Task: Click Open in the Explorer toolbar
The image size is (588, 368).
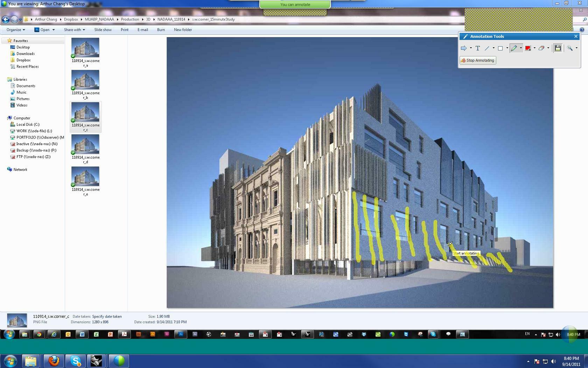Action: [x=42, y=30]
